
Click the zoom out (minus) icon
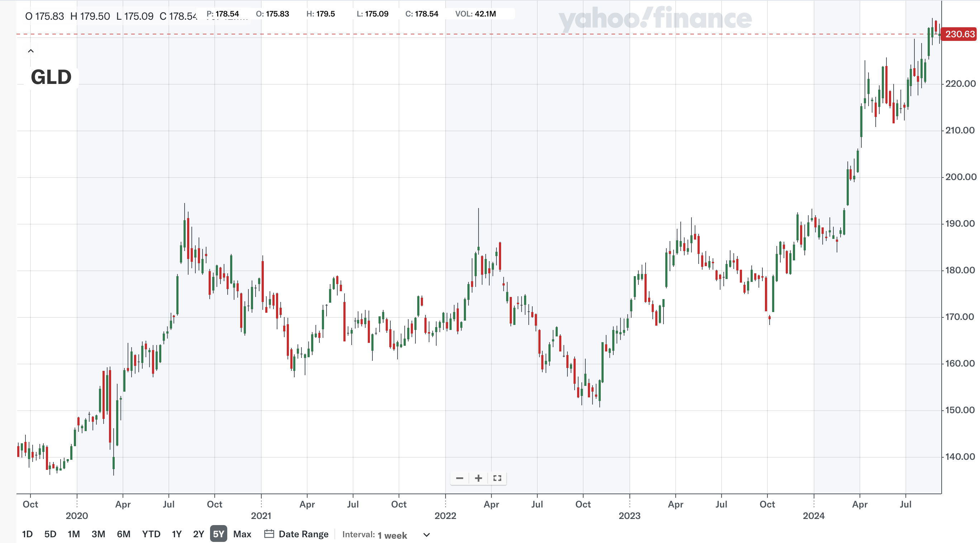click(x=460, y=478)
